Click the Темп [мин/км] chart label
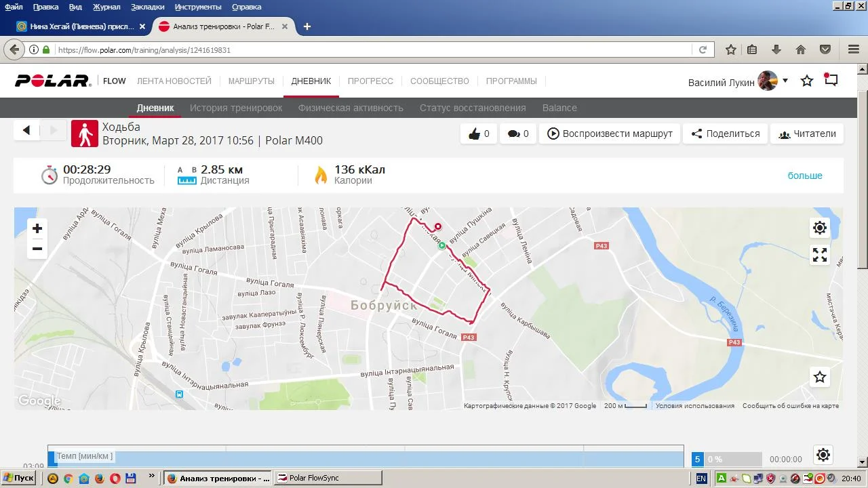The height and width of the screenshot is (488, 868). pyautogui.click(x=85, y=456)
